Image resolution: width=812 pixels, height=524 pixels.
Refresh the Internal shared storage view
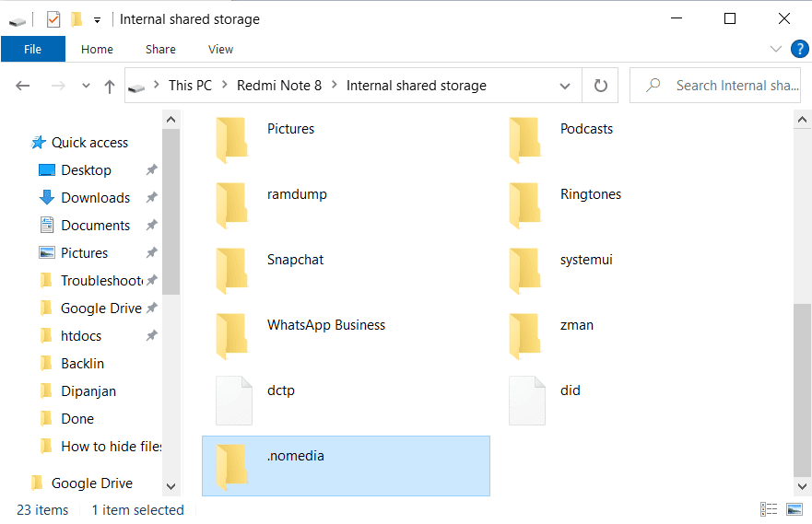(600, 86)
